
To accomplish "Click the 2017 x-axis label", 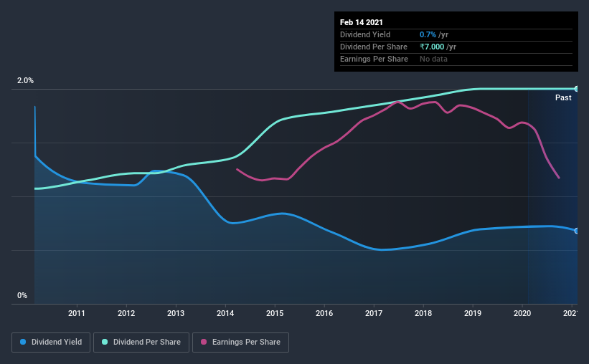I will click(374, 313).
